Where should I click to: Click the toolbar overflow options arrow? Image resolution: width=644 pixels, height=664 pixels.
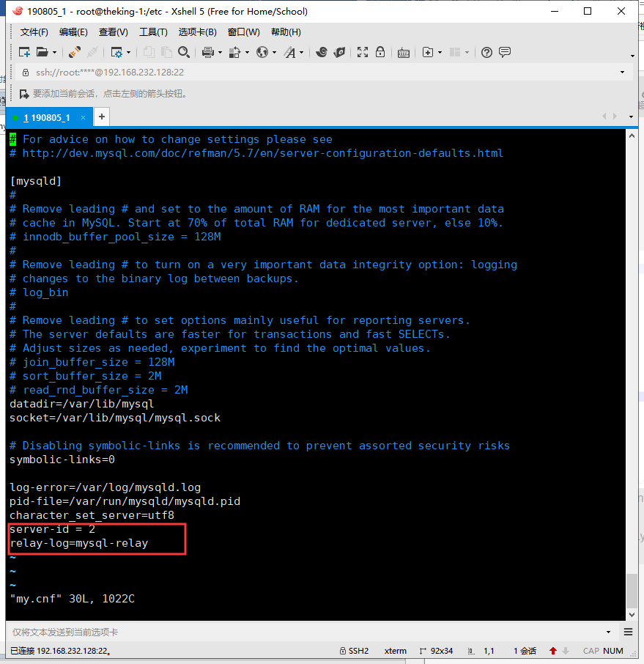(632, 56)
